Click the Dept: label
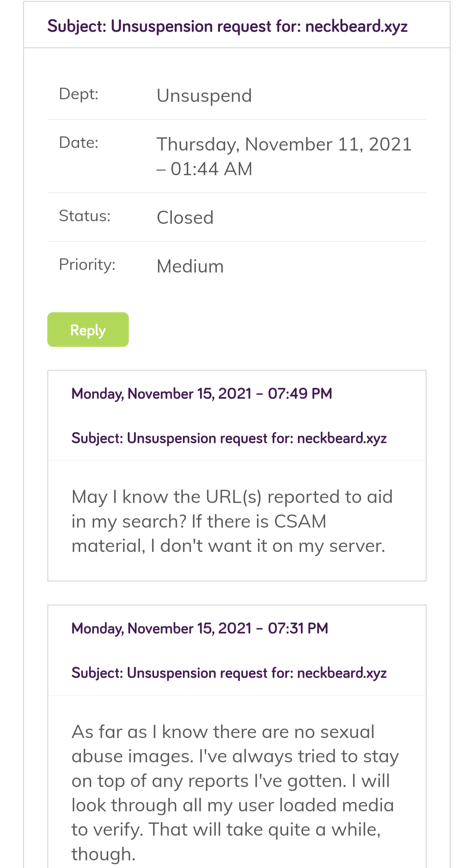 coord(79,94)
